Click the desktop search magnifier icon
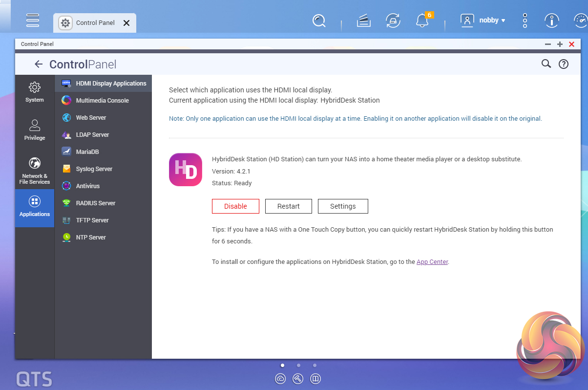 pos(319,21)
